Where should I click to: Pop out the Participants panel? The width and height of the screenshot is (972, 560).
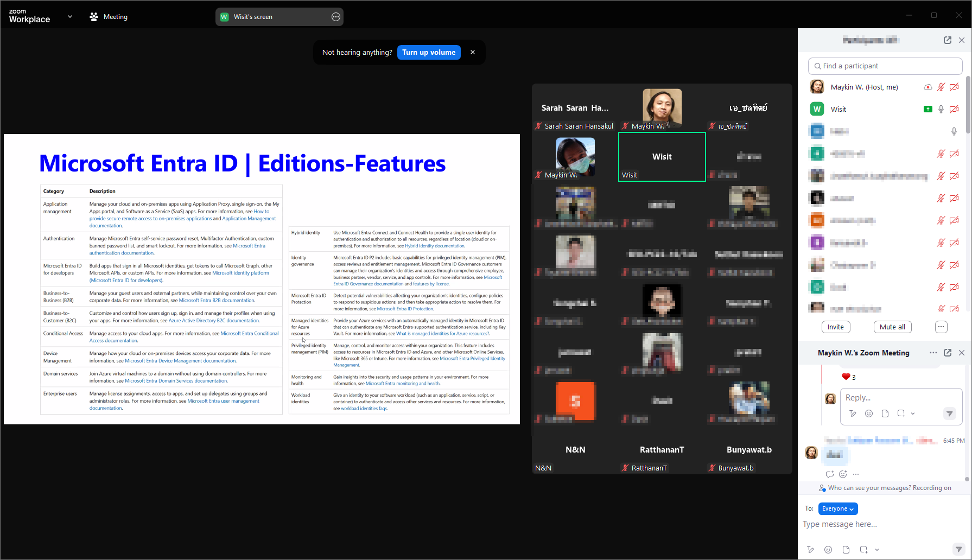click(948, 40)
